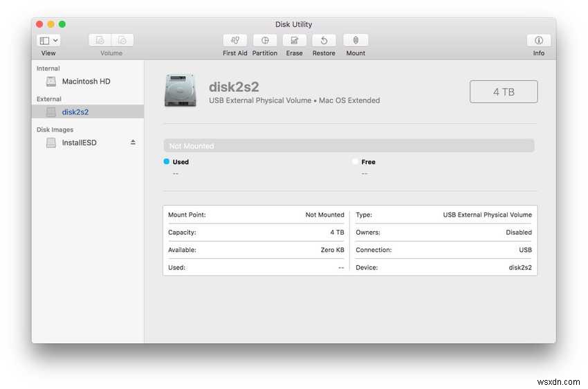Click the Internal section header
The image size is (588, 389).
click(48, 69)
